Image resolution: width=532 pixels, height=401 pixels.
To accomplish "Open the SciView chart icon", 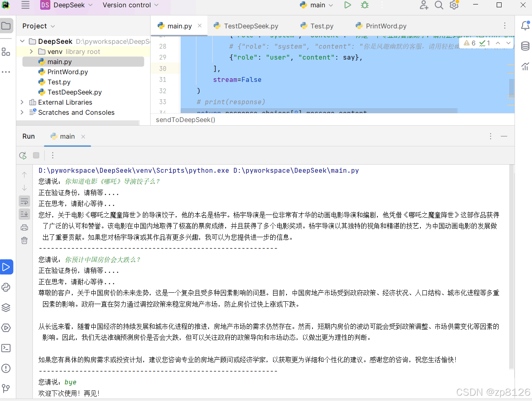I will click(525, 66).
